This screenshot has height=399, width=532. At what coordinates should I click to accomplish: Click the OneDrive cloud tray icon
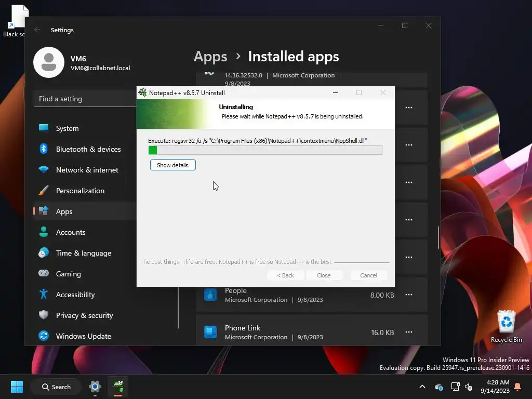438,387
